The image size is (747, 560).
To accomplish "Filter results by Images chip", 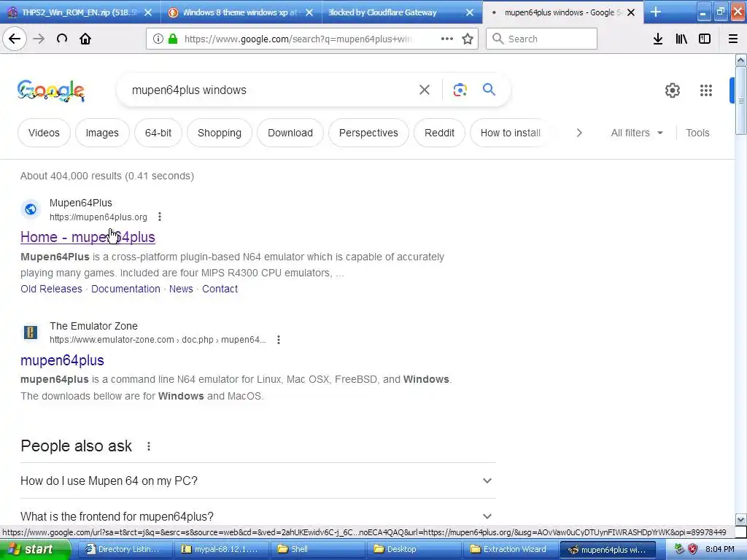I will (102, 133).
